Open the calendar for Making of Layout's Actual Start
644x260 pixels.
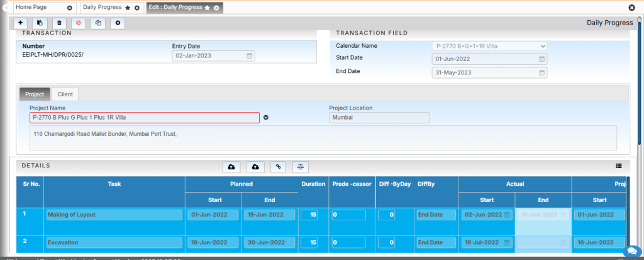508,215
